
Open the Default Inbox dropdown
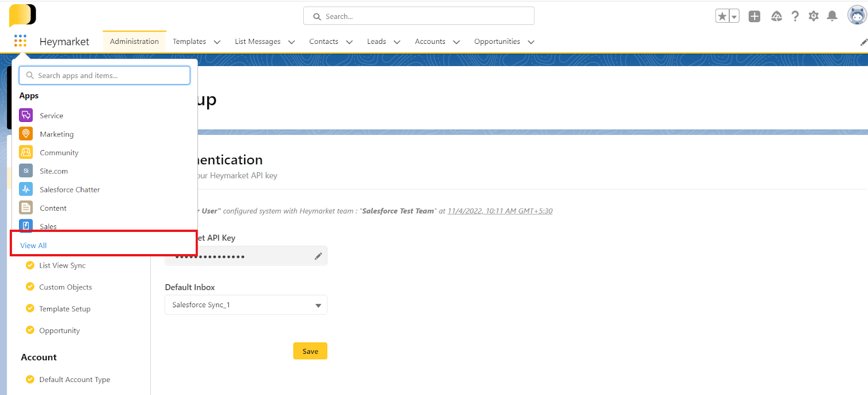click(x=246, y=305)
